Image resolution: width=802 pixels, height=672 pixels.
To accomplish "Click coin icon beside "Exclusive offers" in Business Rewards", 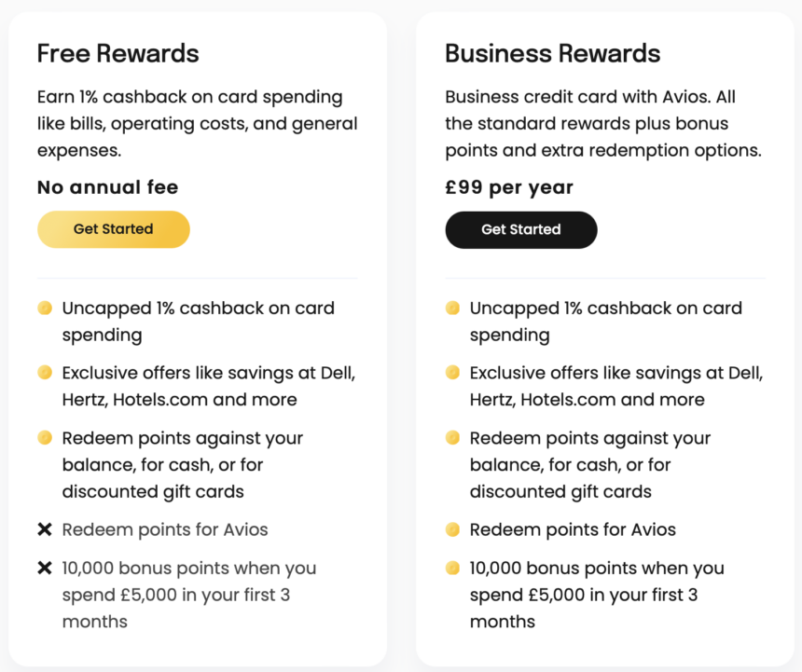I will pyautogui.click(x=452, y=372).
